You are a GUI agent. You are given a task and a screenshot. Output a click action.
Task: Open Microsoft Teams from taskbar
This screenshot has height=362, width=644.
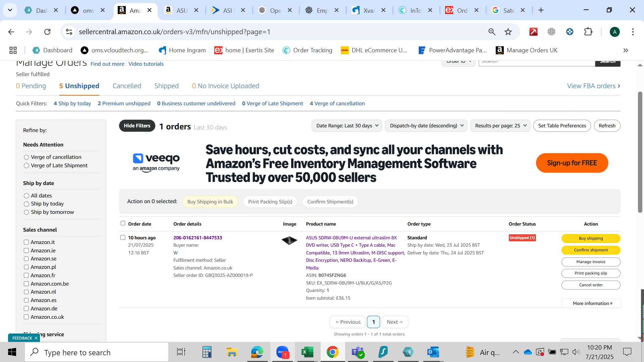click(358, 352)
